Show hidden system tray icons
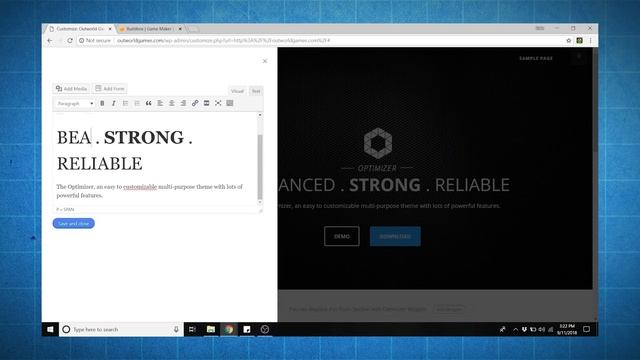640x360 pixels. 516,329
